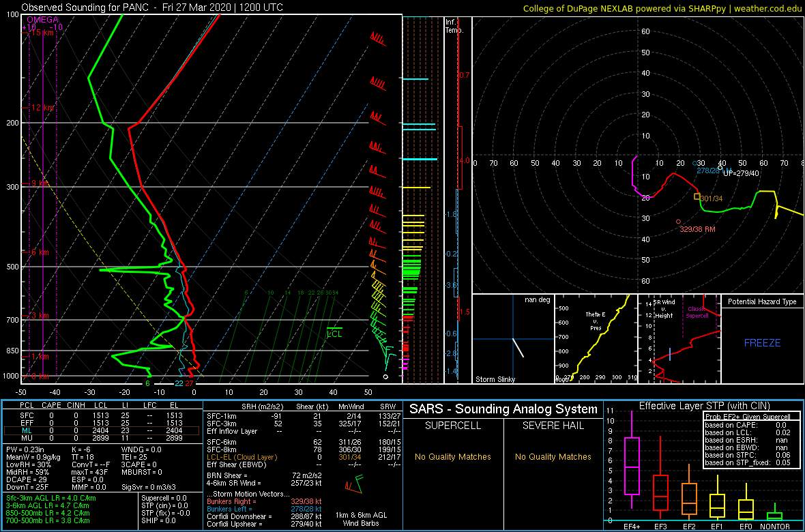
Task: Click the 'Supercell = 0.0' composite value
Action: [x=163, y=498]
